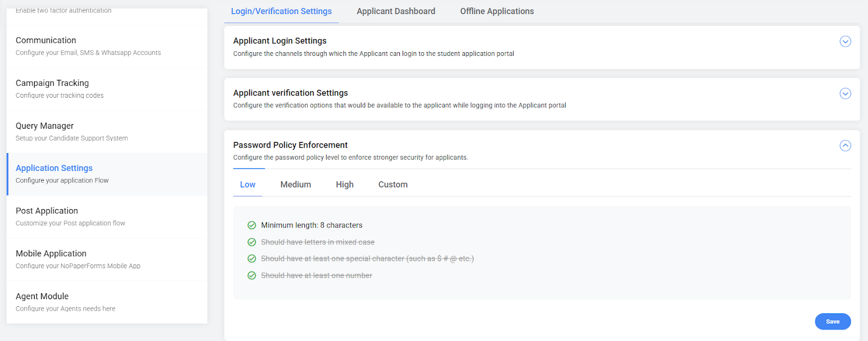The height and width of the screenshot is (341, 868).
Task: Choose High password policy level
Action: [344, 185]
